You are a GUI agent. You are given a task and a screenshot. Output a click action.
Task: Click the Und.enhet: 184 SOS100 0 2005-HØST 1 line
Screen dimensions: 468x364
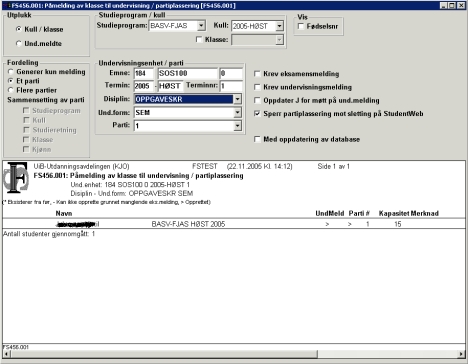click(130, 185)
